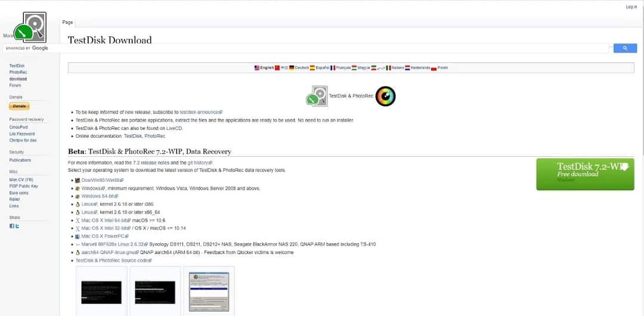
Task: Click the Dutch flag beside Nederlands
Action: pos(407,68)
